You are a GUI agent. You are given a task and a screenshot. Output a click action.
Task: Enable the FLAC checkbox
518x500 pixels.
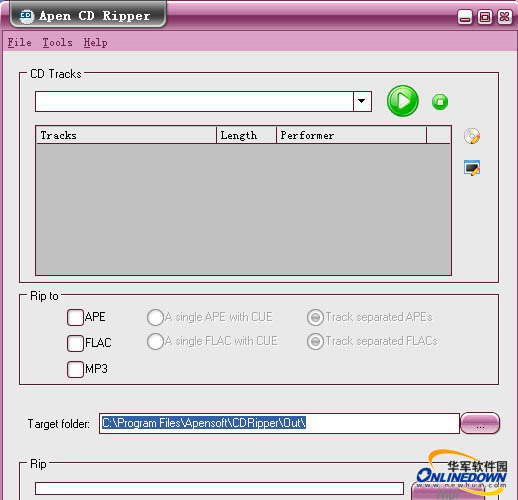[x=75, y=343]
